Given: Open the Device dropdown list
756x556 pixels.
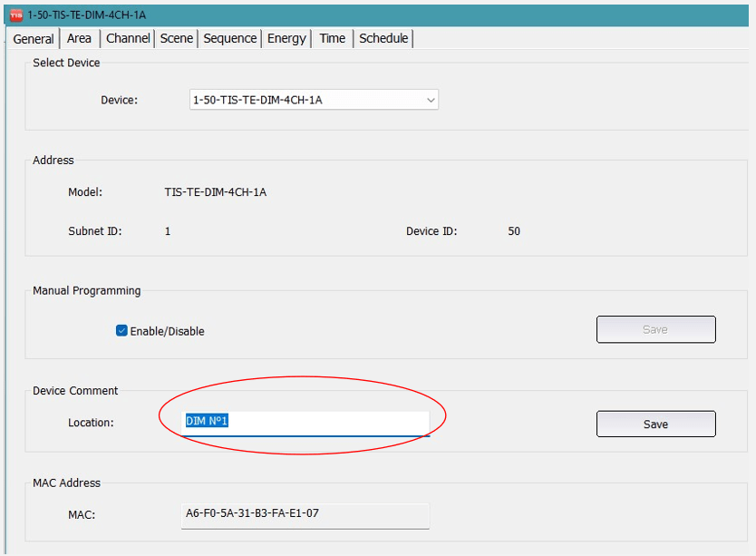Looking at the screenshot, I should [314, 100].
